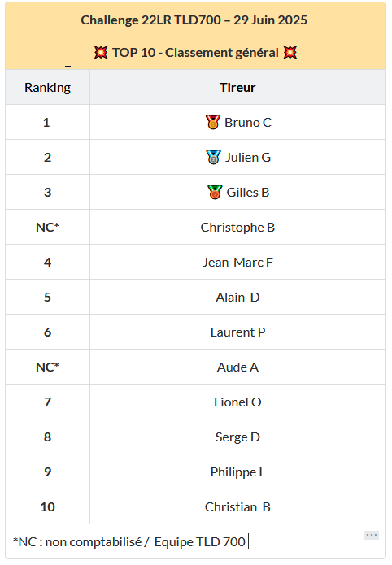The width and height of the screenshot is (392, 565).
Task: Open the three-dots options menu at bottom right
Action: tap(372, 535)
